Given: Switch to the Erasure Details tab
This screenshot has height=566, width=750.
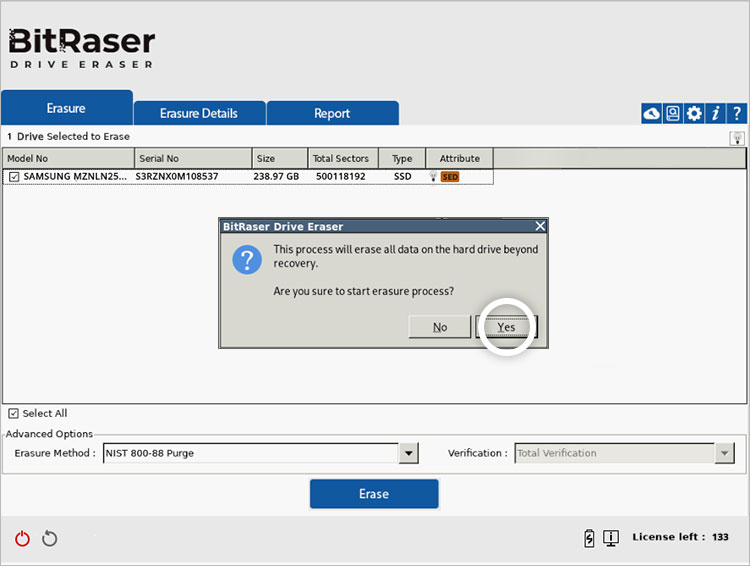Looking at the screenshot, I should click(199, 113).
